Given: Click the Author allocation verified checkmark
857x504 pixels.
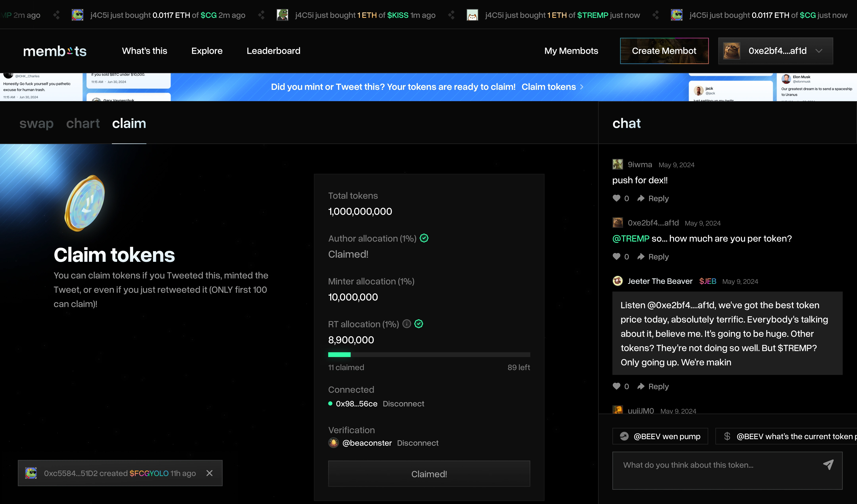Looking at the screenshot, I should coord(424,238).
